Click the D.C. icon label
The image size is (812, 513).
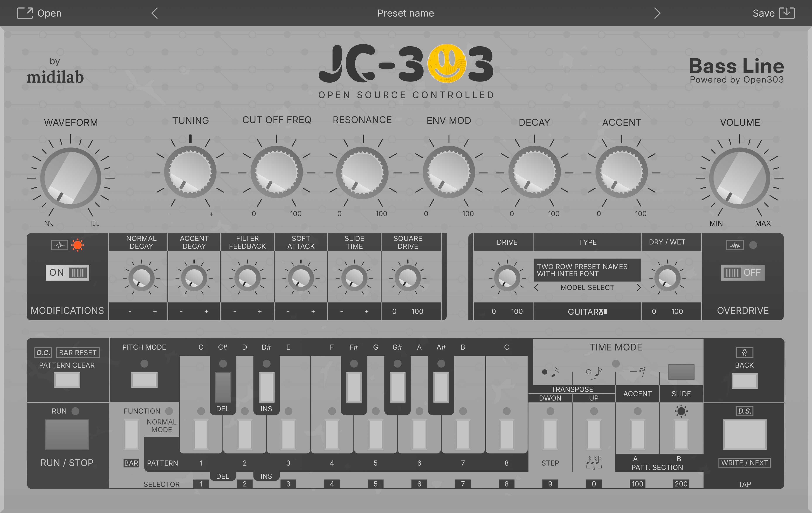pos(43,353)
